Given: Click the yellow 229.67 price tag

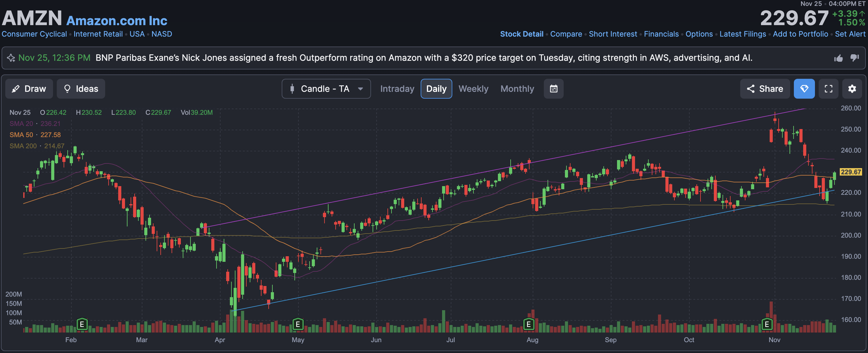Looking at the screenshot, I should tap(851, 172).
